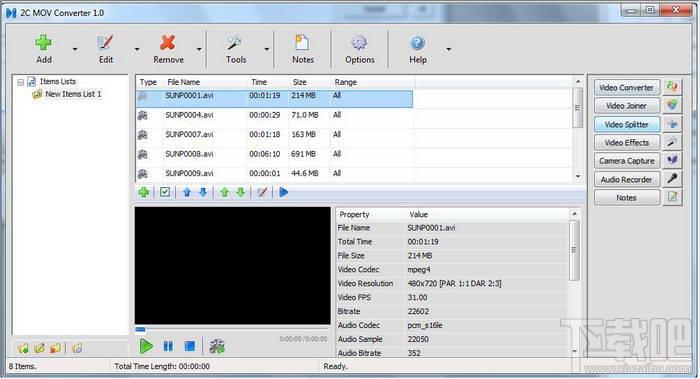Click the third folder icon under tree panel

55,348
